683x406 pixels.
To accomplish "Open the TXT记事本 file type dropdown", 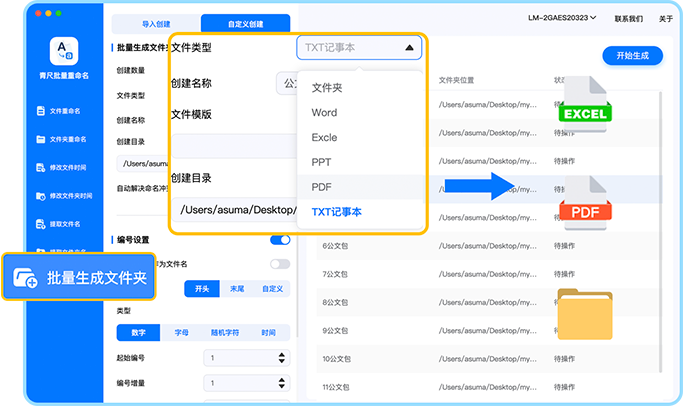I will tap(359, 47).
